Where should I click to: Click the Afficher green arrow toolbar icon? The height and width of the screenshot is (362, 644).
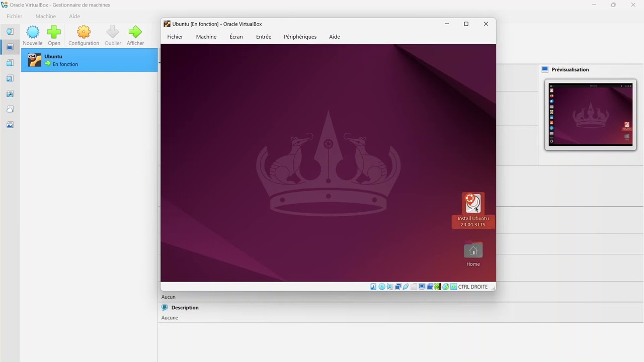[135, 32]
